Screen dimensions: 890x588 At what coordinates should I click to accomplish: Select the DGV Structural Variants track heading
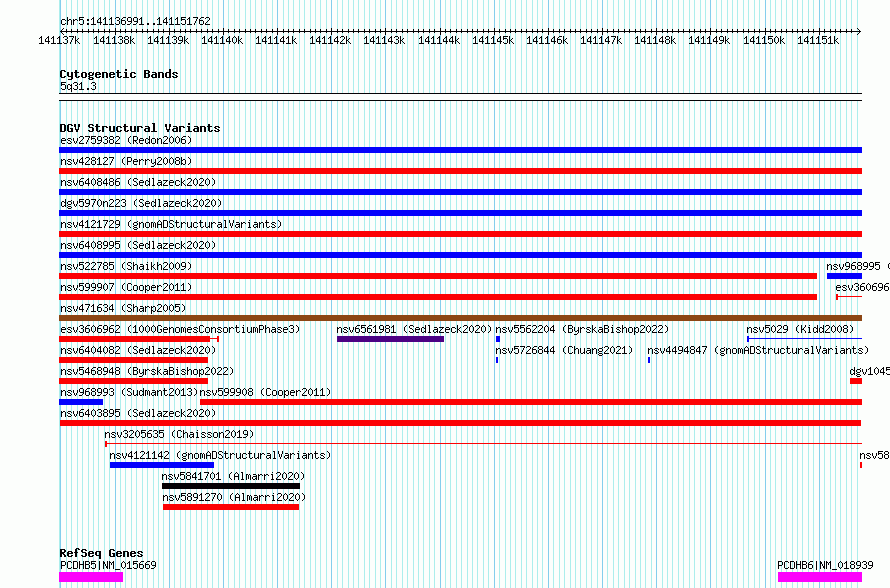(140, 128)
